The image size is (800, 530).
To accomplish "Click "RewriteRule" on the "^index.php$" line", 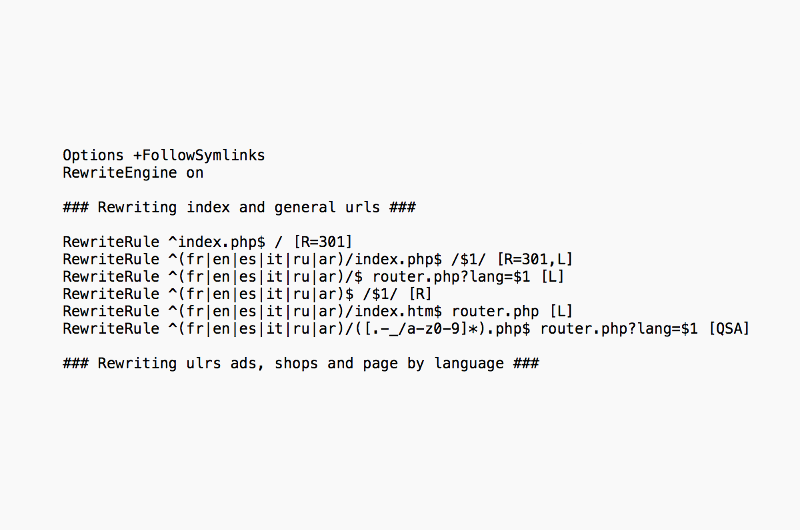I will 111,242.
